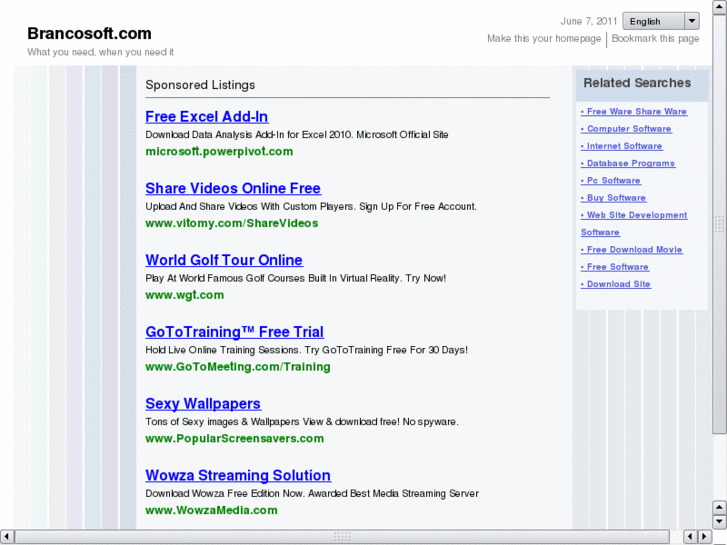Open the 'Sexy Wallpapers' listing title
The image size is (727, 545).
tap(203, 404)
